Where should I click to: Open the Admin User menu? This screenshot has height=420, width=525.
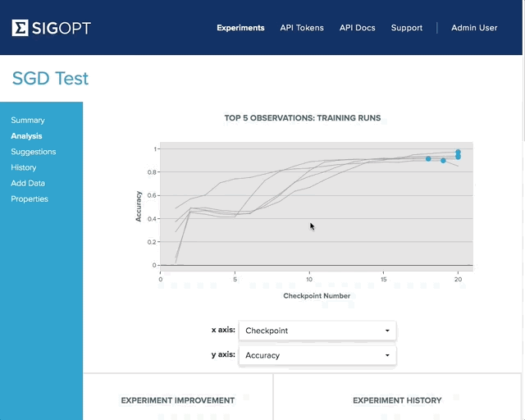point(474,28)
